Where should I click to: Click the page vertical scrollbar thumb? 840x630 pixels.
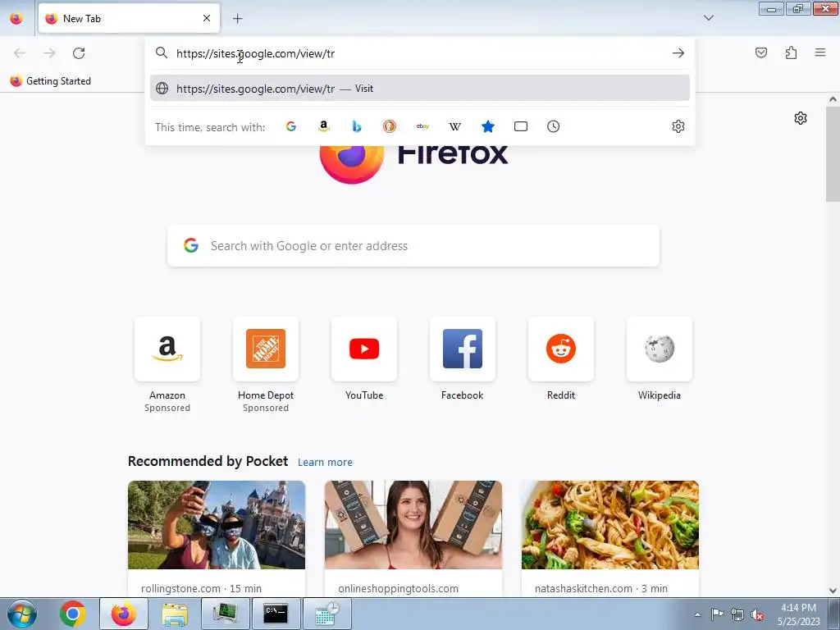pos(833,154)
